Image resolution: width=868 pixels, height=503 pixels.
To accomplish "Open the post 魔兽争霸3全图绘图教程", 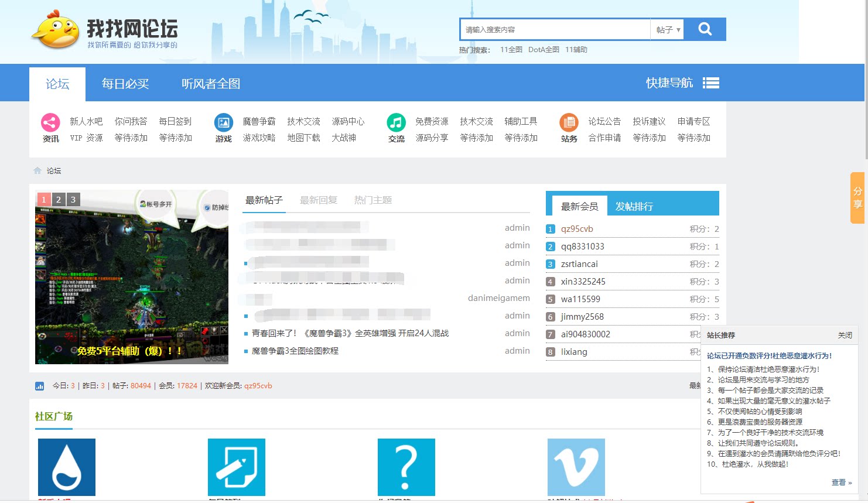I will click(x=295, y=351).
